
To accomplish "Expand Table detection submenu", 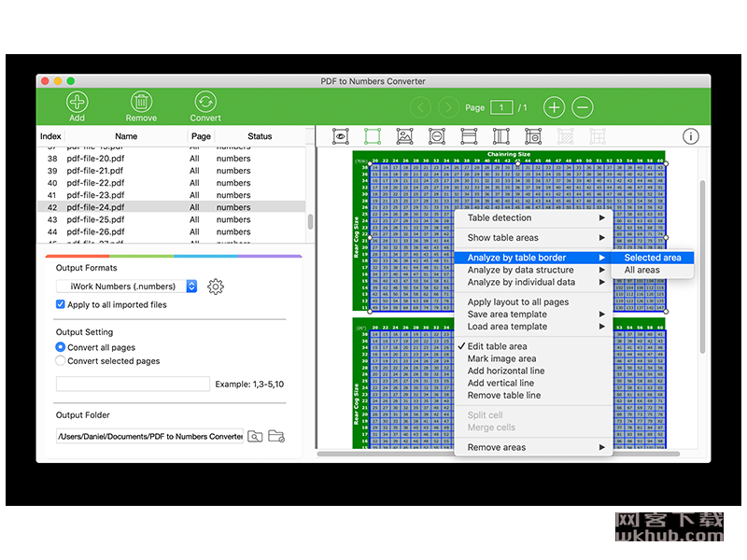I will [533, 217].
